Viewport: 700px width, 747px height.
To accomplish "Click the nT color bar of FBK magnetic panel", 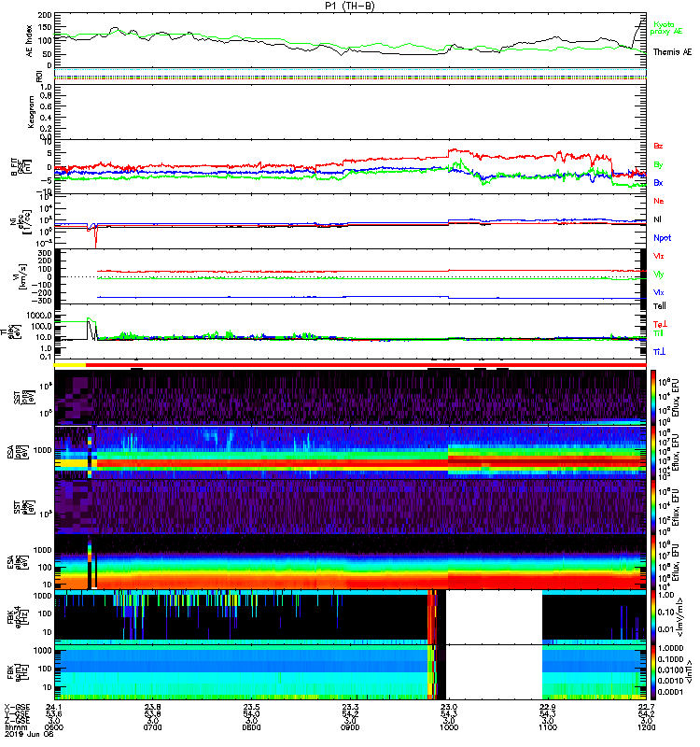I will pos(653,672).
